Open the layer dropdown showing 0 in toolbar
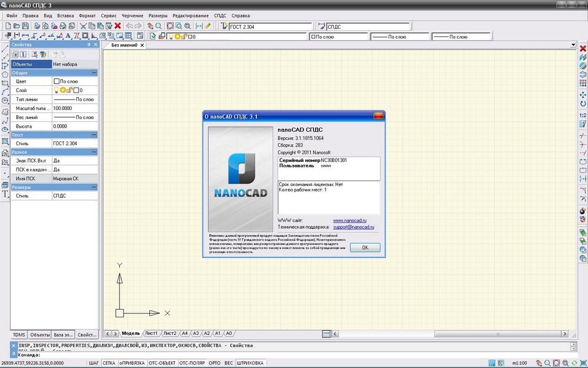The width and height of the screenshot is (588, 368). tap(237, 37)
